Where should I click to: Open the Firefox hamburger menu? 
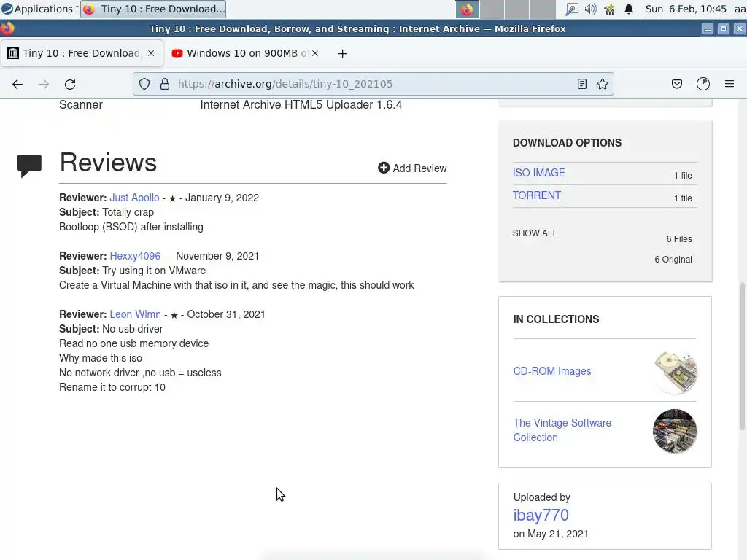point(729,84)
